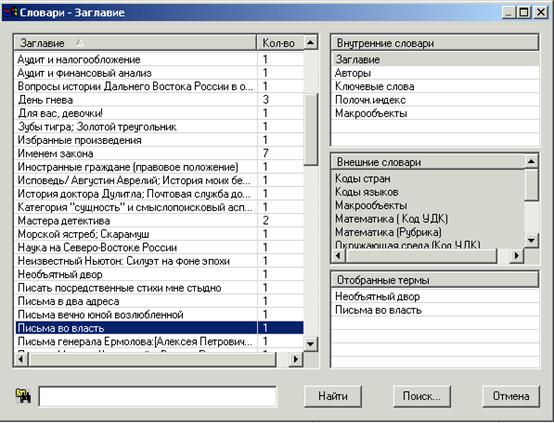The height and width of the screenshot is (423, 554).
Task: Click the down arrow of the title list scrollbar
Action: [311, 343]
